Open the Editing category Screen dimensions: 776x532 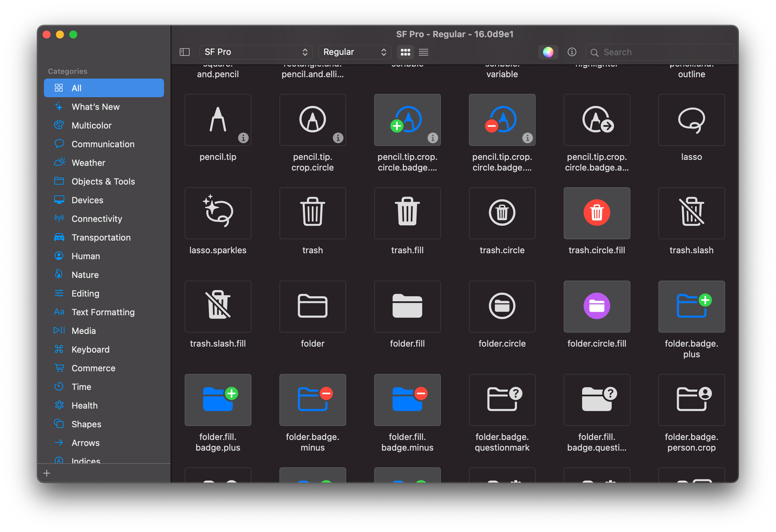(104, 294)
